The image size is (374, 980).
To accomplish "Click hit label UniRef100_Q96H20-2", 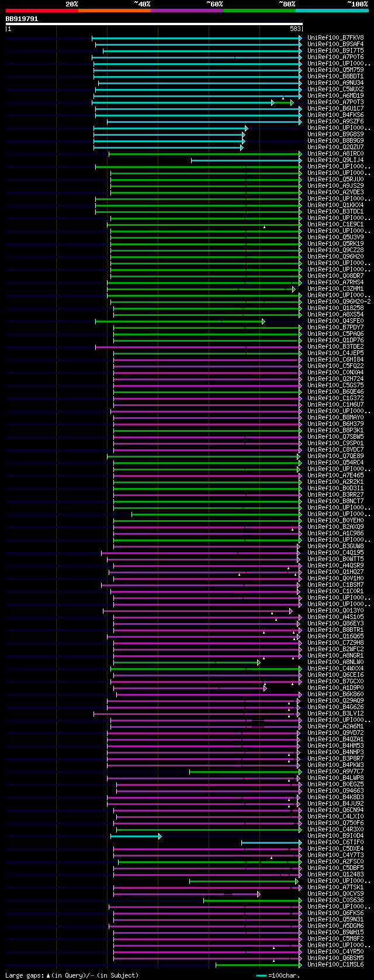I will 339,301.
